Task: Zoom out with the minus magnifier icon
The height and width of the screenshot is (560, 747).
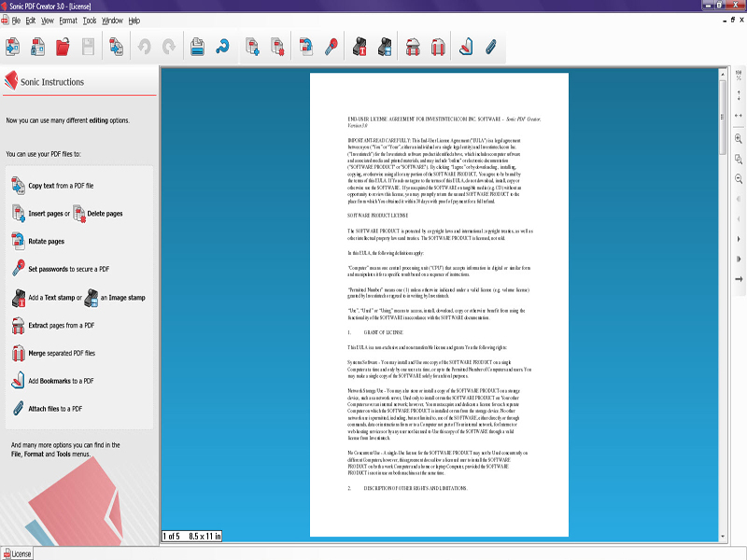Action: point(739,179)
